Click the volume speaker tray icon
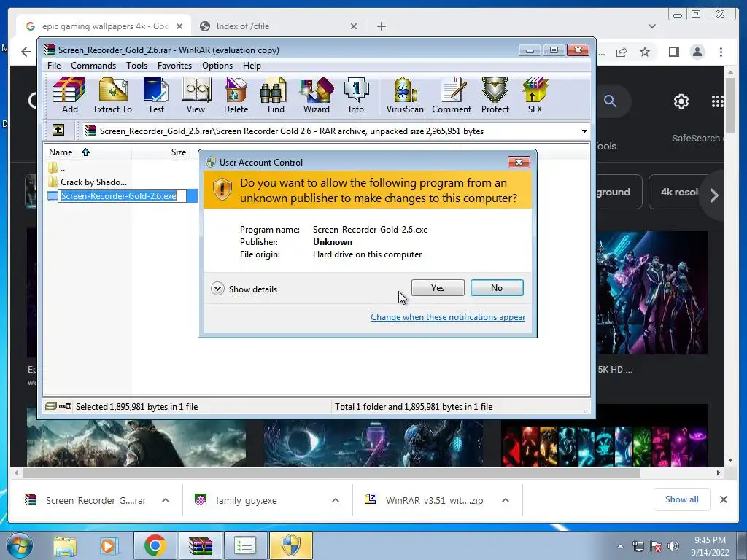The width and height of the screenshot is (747, 560). click(x=673, y=546)
